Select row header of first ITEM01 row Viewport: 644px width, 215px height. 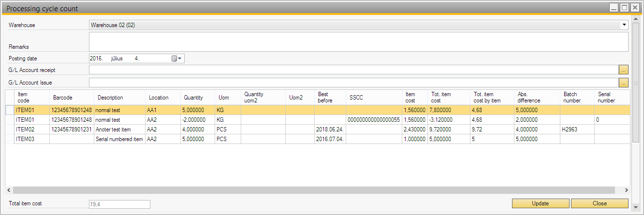[10, 110]
